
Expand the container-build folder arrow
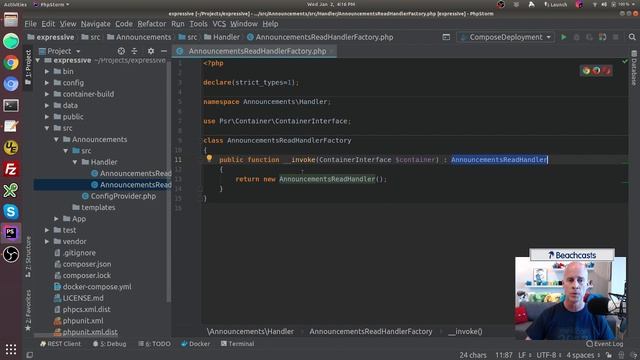pos(47,94)
